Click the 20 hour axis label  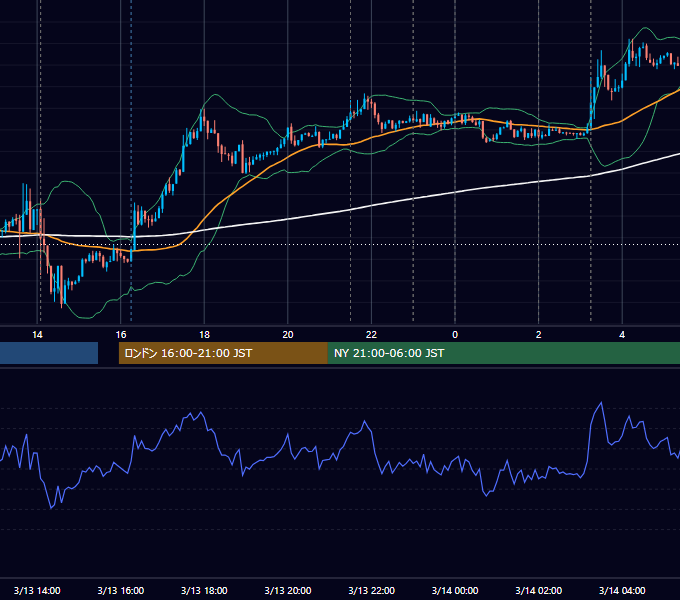288,335
